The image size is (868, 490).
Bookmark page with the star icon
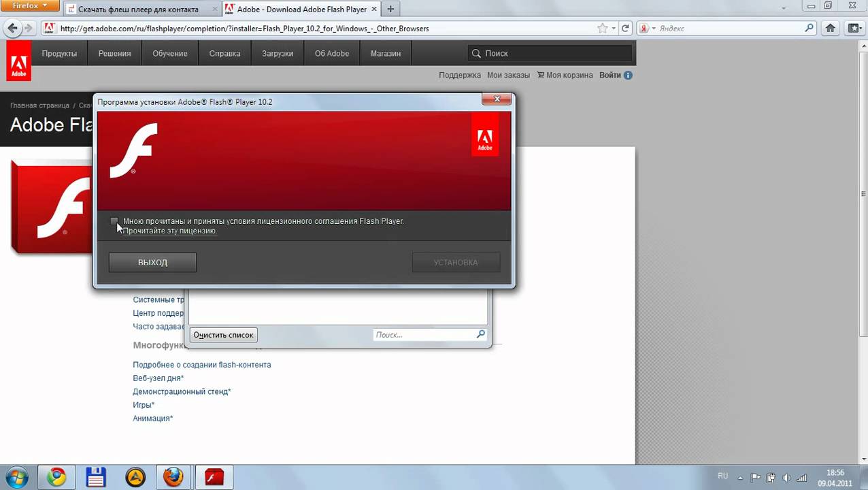(602, 29)
